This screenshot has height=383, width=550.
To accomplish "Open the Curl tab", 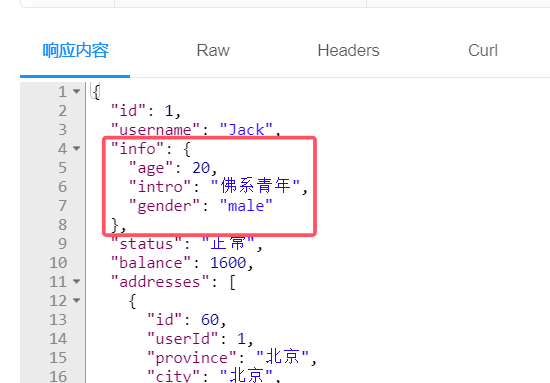I will [483, 50].
